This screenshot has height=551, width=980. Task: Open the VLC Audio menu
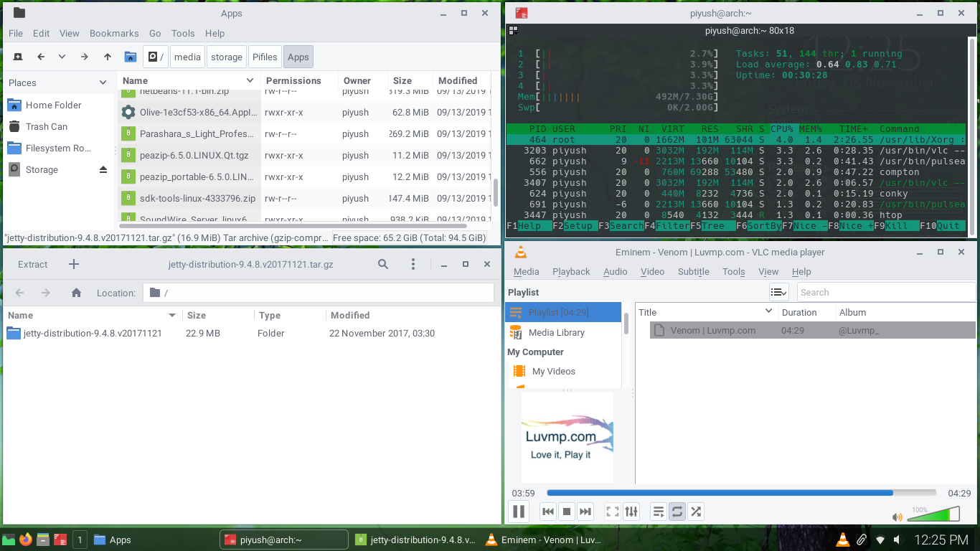coord(615,271)
